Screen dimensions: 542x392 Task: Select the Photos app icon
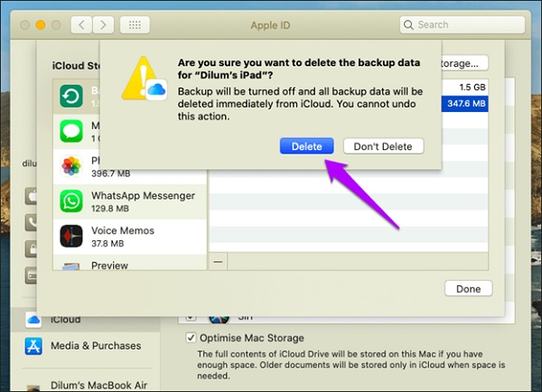(x=71, y=166)
